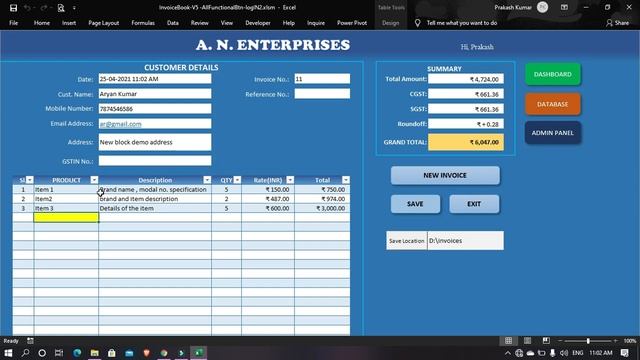
Task: Click the GRAND TOTAL value ₹ 6,047.00
Action: 466,142
